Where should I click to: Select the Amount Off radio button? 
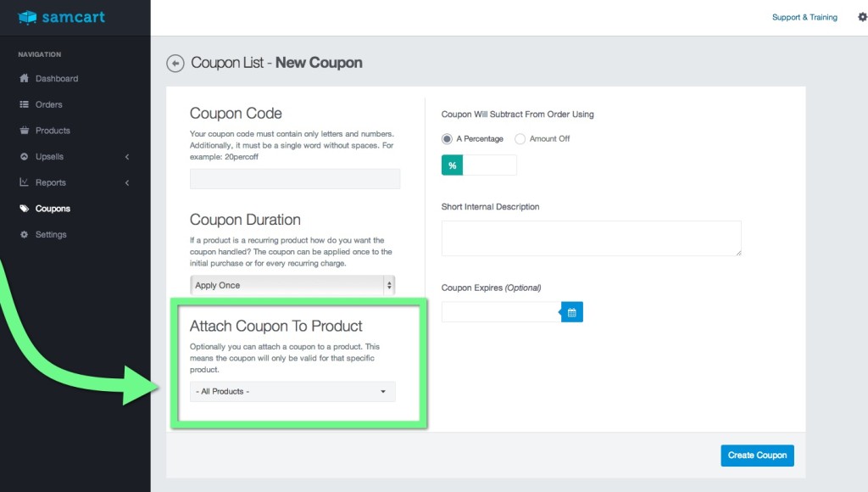520,138
